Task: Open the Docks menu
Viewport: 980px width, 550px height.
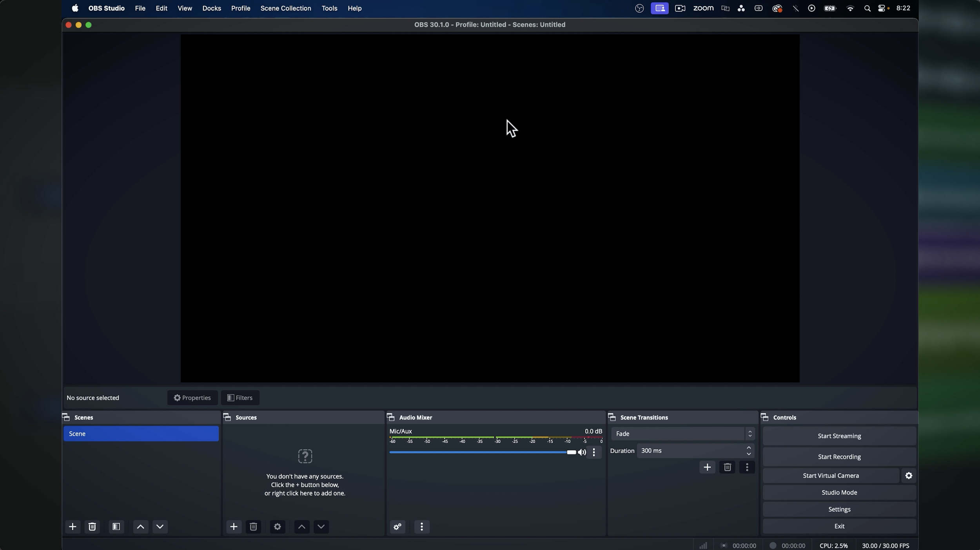Action: pyautogui.click(x=211, y=8)
